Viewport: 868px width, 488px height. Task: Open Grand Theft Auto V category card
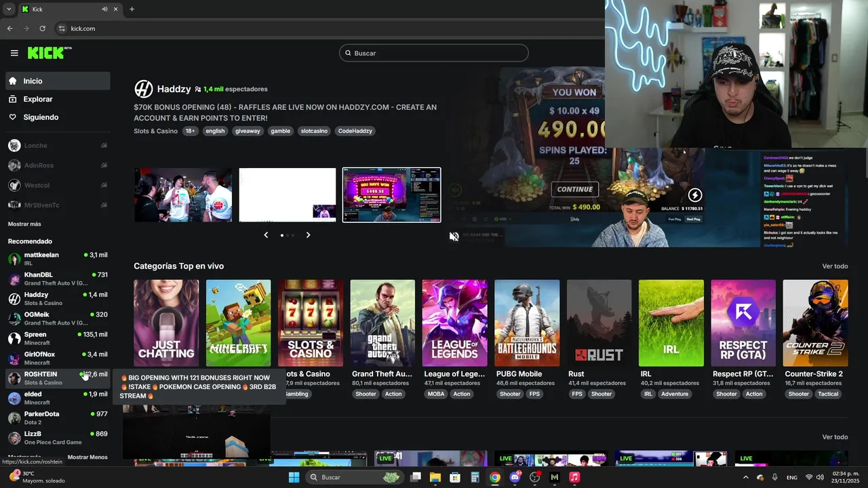pyautogui.click(x=382, y=323)
